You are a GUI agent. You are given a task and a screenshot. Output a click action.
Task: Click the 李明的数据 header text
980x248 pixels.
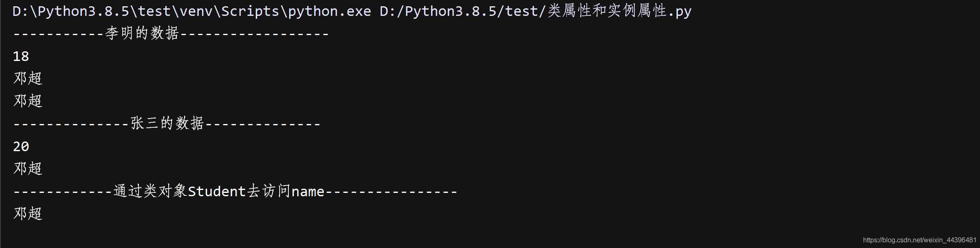point(142,33)
